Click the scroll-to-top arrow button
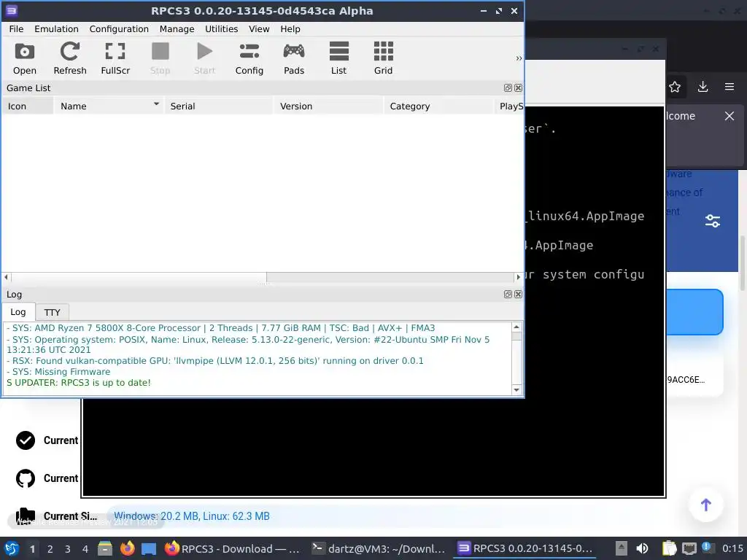The width and height of the screenshot is (747, 560). 706,505
